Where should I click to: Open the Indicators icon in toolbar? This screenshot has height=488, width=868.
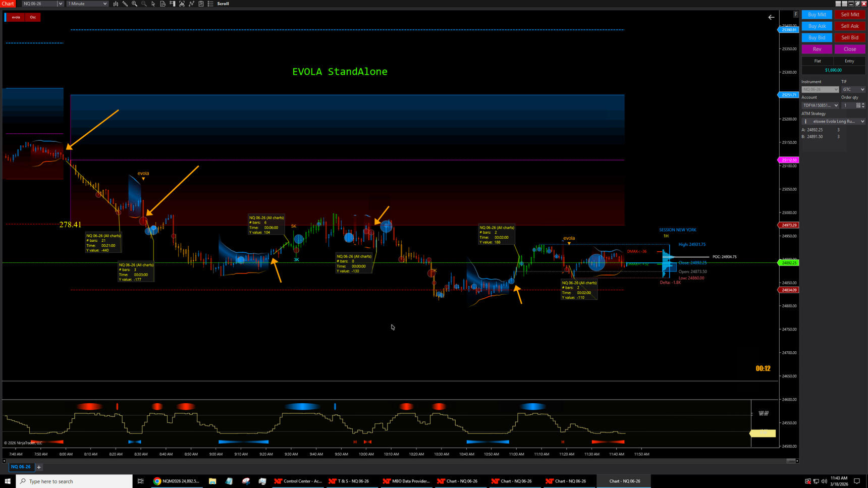(x=182, y=4)
